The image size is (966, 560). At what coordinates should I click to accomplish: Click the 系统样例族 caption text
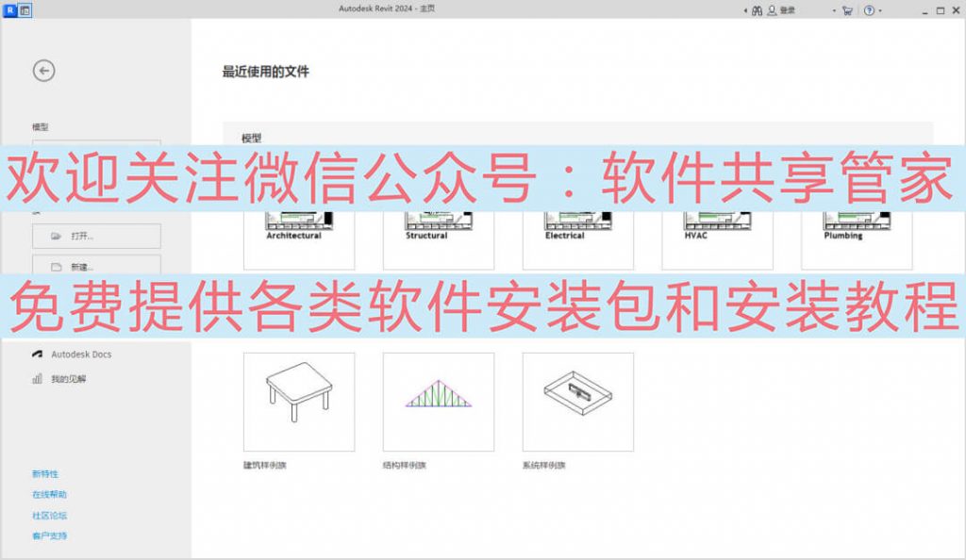544,465
